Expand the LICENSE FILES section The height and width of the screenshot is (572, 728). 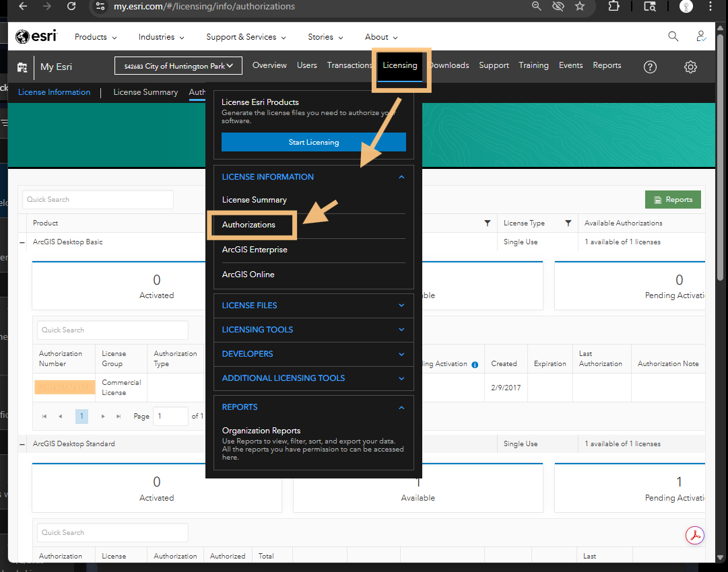point(314,306)
